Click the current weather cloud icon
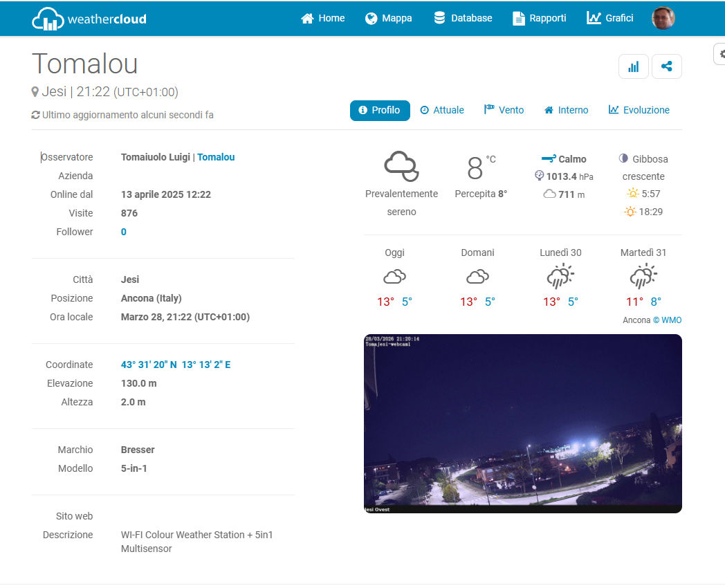The height and width of the screenshot is (588, 725). coord(401,166)
